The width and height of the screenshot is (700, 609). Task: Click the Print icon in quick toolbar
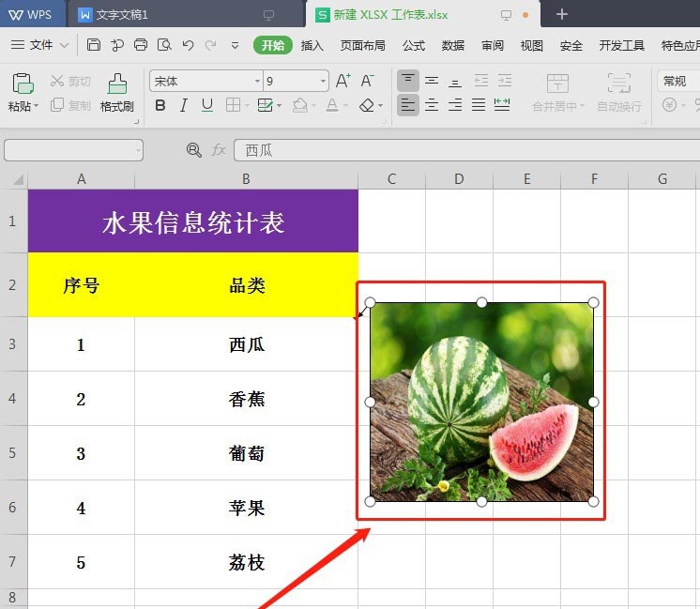[x=141, y=45]
